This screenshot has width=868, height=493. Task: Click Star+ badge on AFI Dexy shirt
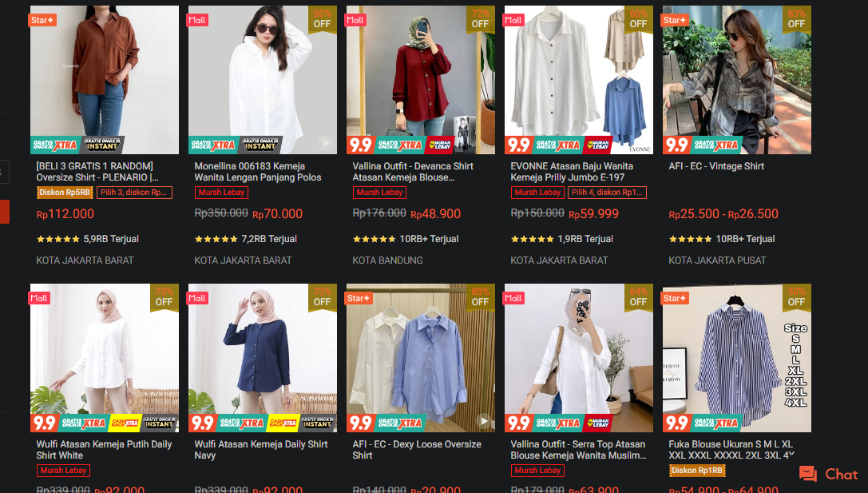(x=359, y=298)
